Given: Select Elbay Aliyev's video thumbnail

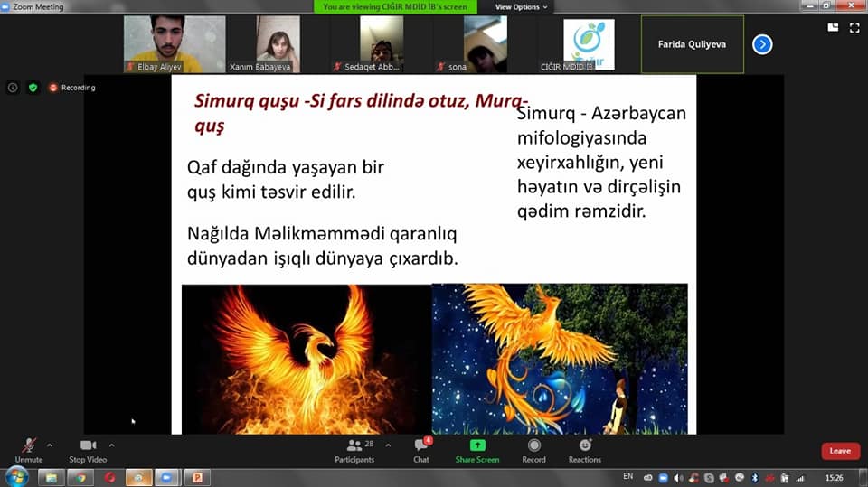Looking at the screenshot, I should (175, 44).
